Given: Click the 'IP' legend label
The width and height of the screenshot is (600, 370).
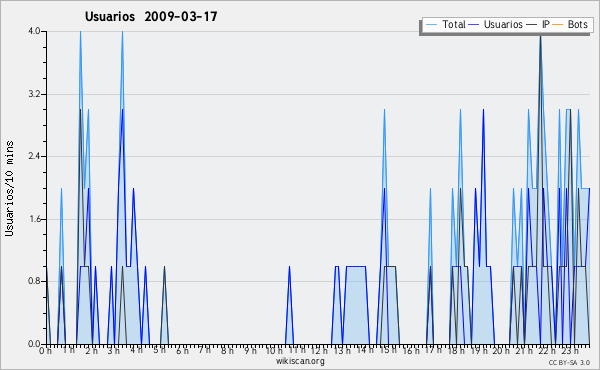Looking at the screenshot, I should 546,24.
